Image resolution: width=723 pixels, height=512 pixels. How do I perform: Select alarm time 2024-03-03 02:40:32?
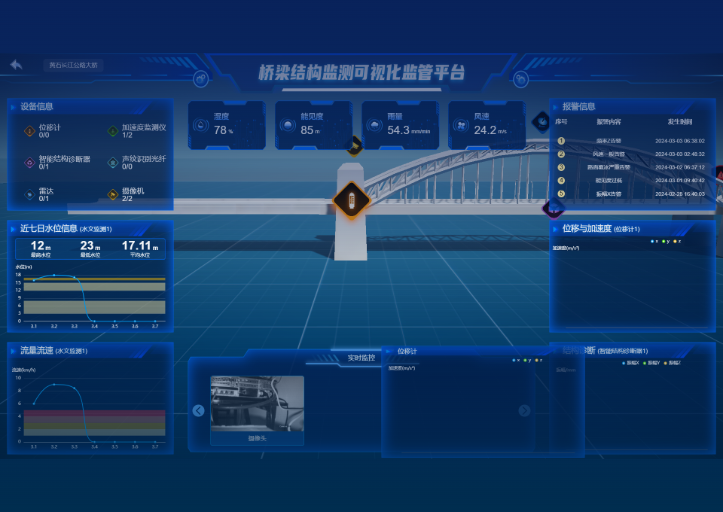point(680,154)
